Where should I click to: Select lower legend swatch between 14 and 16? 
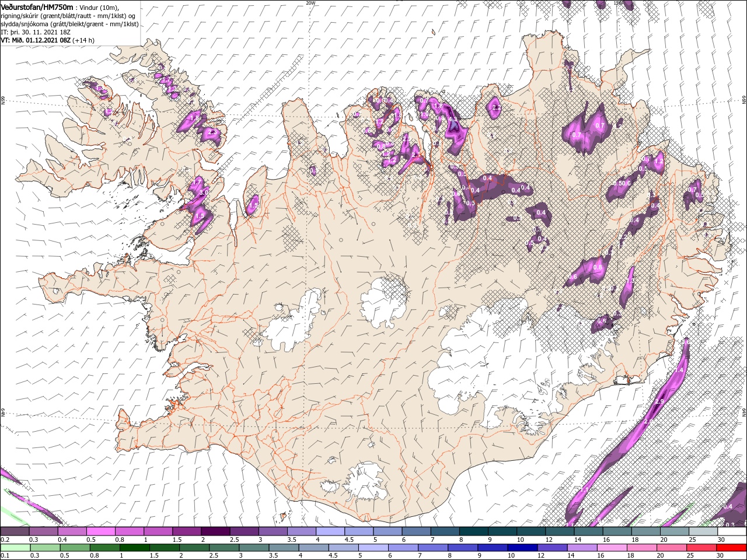[x=582, y=548]
